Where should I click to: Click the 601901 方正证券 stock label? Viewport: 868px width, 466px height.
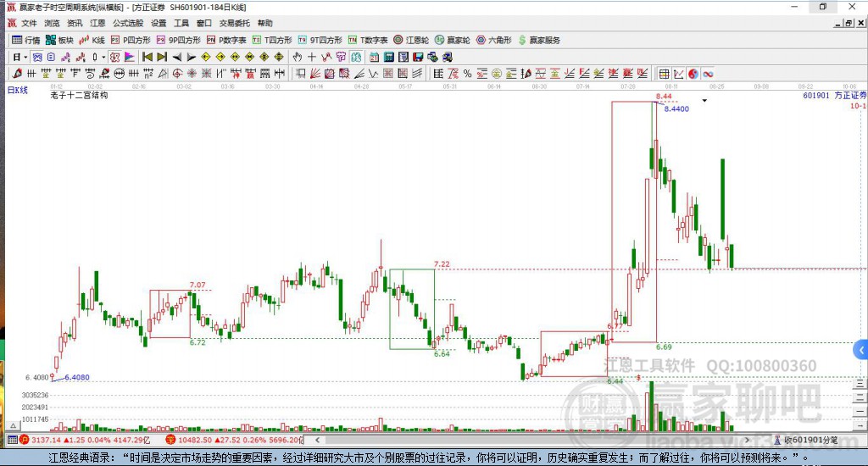pos(835,95)
